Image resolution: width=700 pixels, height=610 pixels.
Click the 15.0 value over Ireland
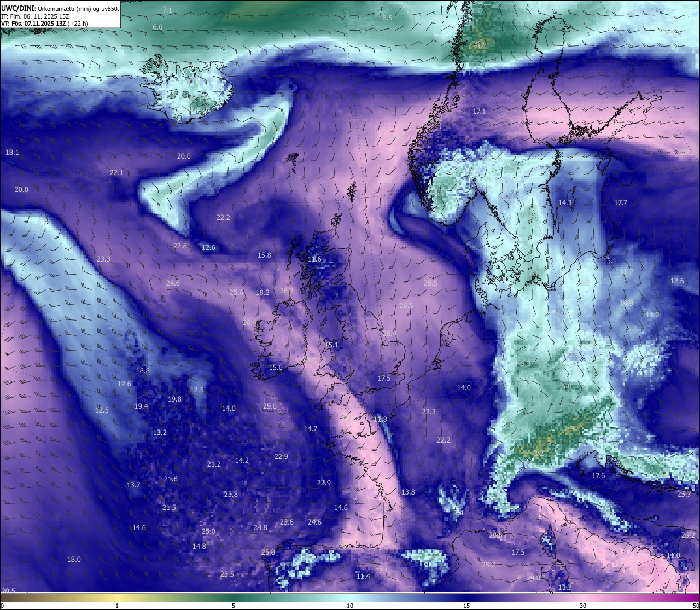coord(276,368)
